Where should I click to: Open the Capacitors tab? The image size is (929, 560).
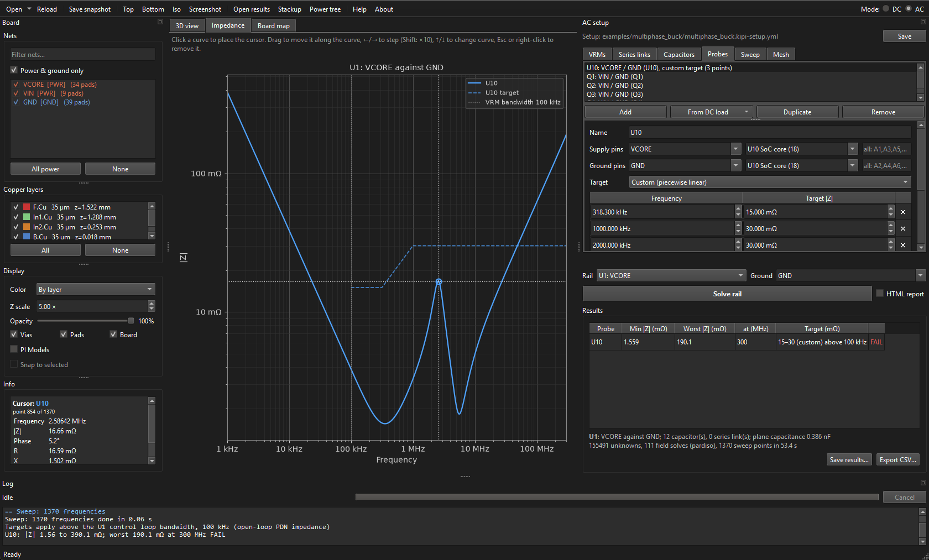679,54
